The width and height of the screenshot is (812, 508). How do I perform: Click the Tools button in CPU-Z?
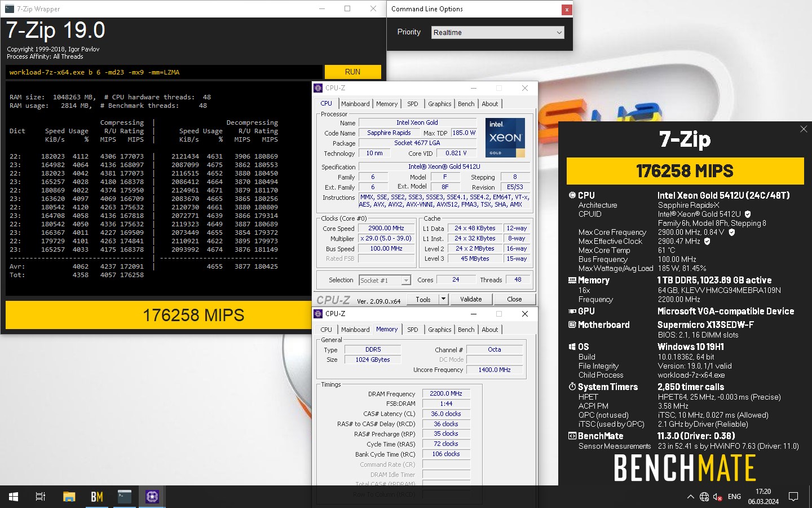pos(423,300)
